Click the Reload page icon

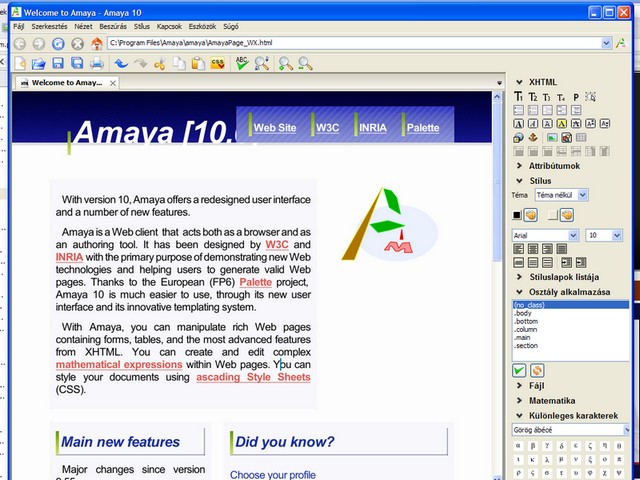[x=58, y=43]
